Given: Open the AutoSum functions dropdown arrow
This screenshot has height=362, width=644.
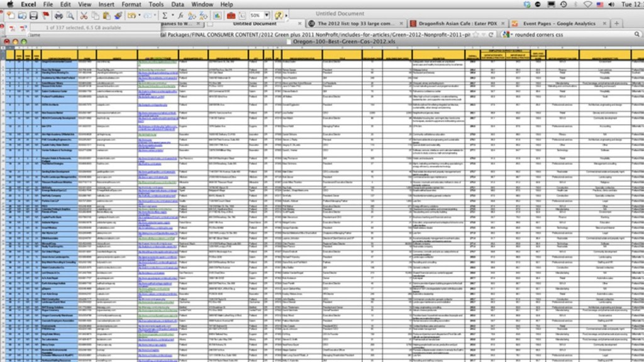Looking at the screenshot, I should pyautogui.click(x=172, y=16).
